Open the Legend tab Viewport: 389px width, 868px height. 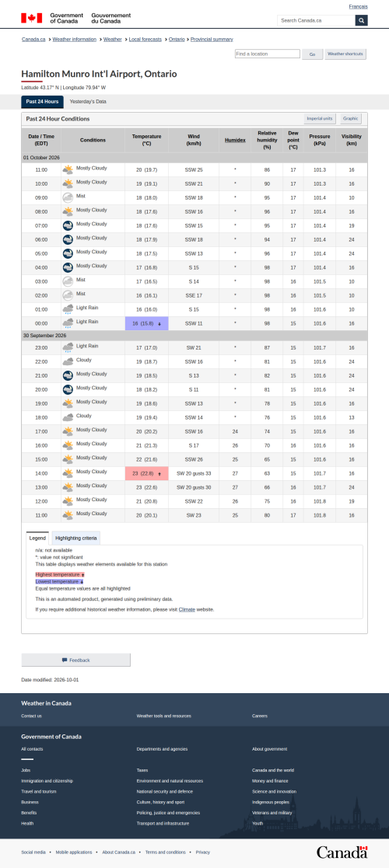pos(37,538)
